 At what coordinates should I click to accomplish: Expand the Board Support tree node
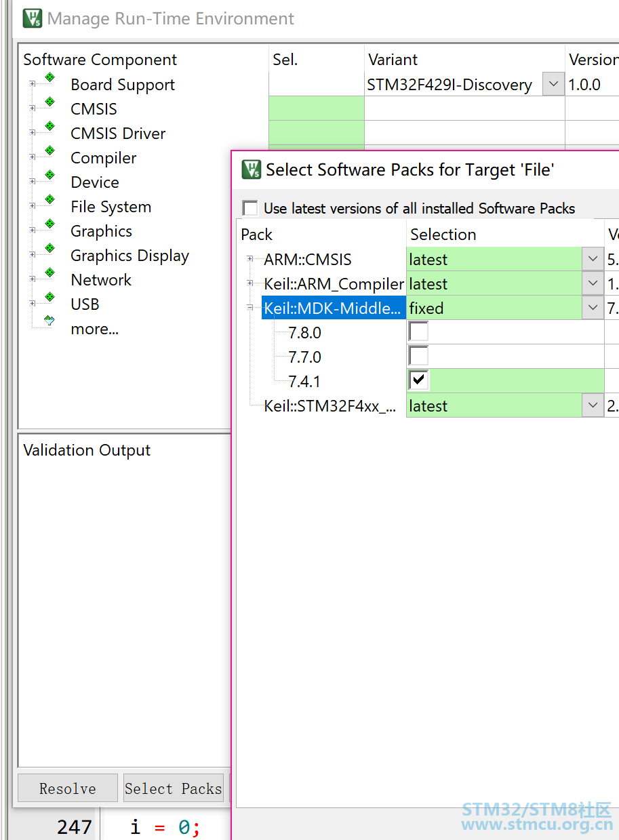pyautogui.click(x=32, y=85)
